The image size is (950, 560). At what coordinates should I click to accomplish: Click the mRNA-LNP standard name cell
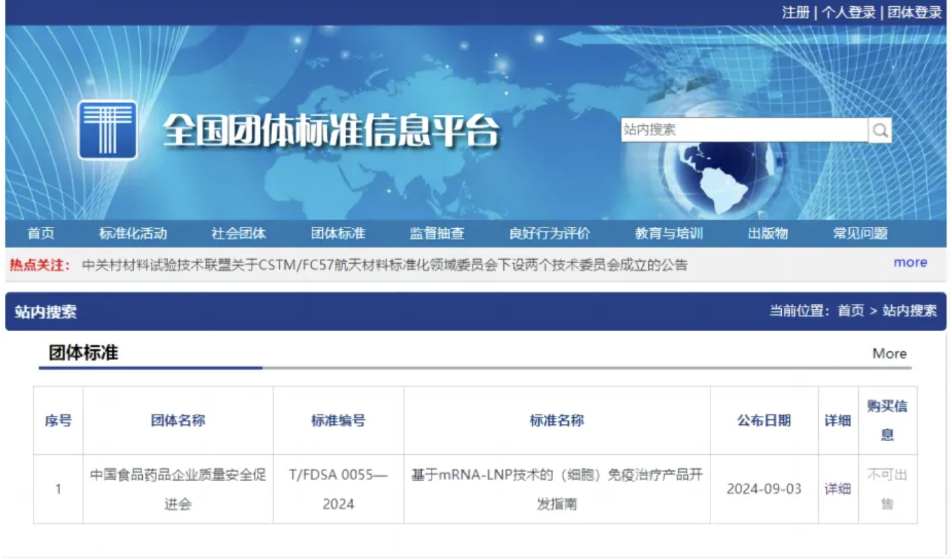557,489
